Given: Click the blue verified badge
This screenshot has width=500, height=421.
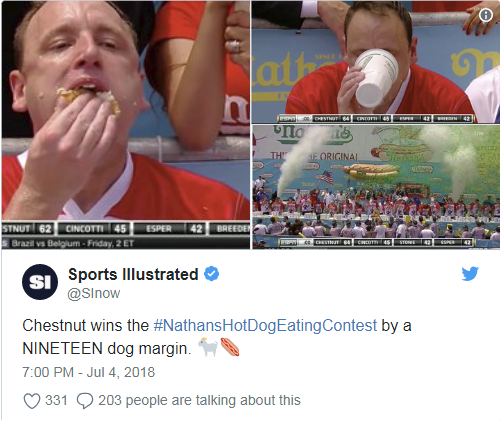Looking at the screenshot, I should point(211,274).
